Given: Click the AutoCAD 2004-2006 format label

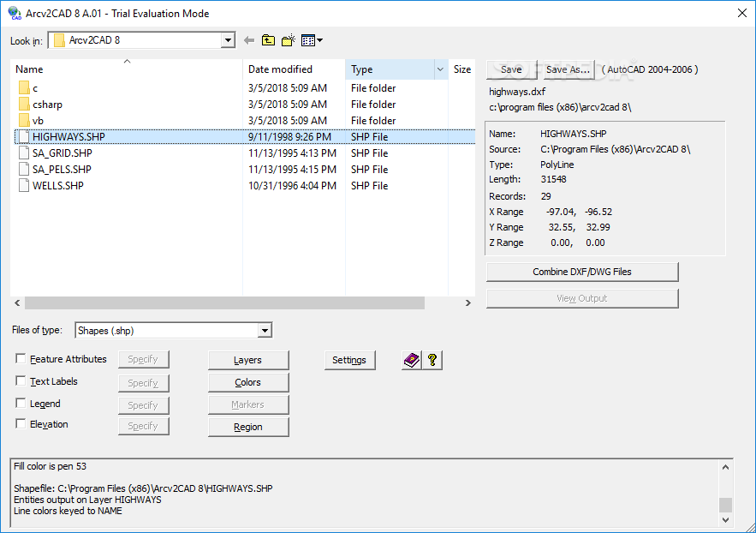Looking at the screenshot, I should pos(650,70).
